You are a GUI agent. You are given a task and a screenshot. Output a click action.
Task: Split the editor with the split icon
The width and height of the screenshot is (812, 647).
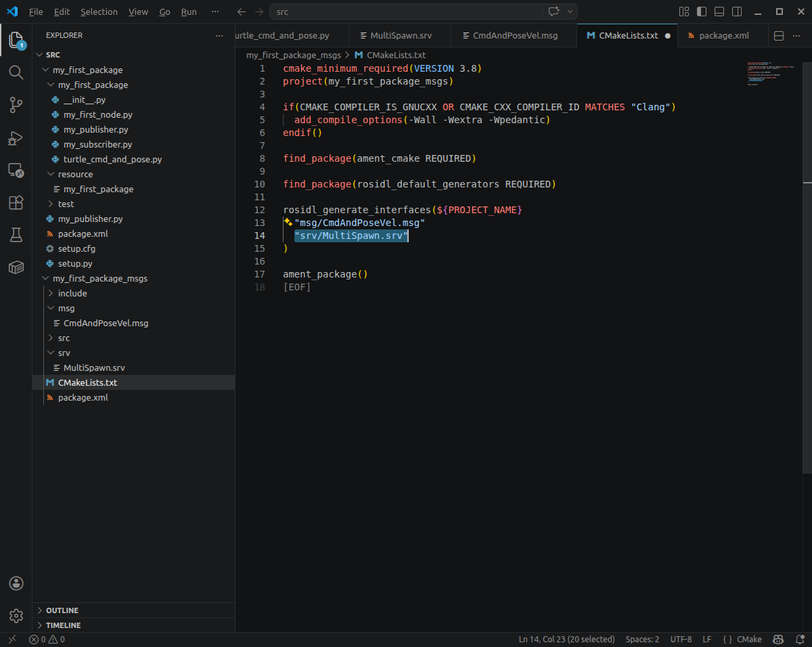click(779, 35)
